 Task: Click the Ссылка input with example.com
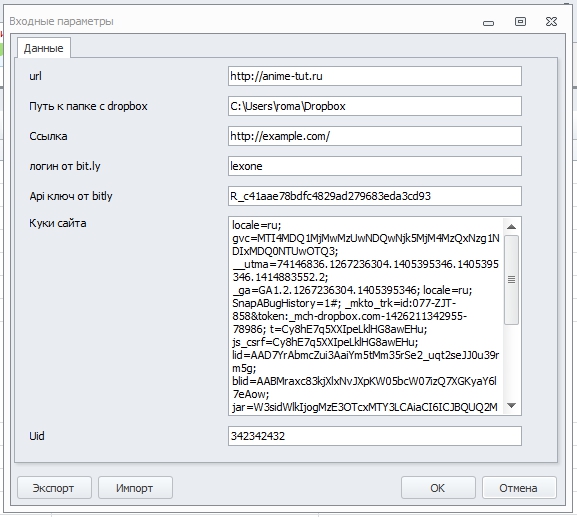[x=375, y=136]
